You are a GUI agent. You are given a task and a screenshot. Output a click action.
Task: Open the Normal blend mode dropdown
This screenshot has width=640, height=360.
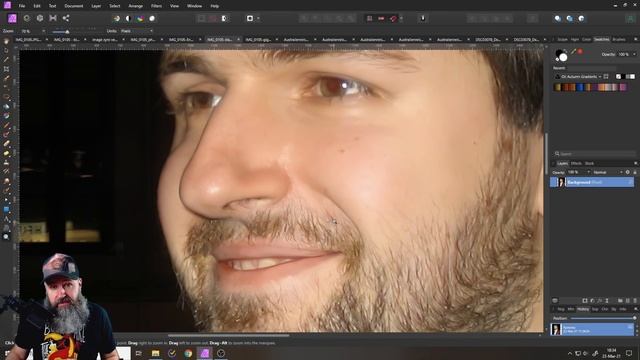608,172
